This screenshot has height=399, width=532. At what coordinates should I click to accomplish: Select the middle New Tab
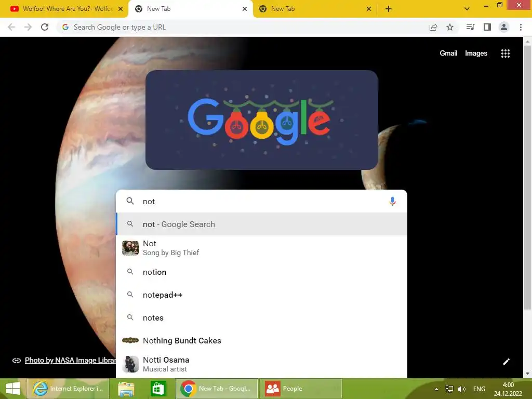(191, 9)
